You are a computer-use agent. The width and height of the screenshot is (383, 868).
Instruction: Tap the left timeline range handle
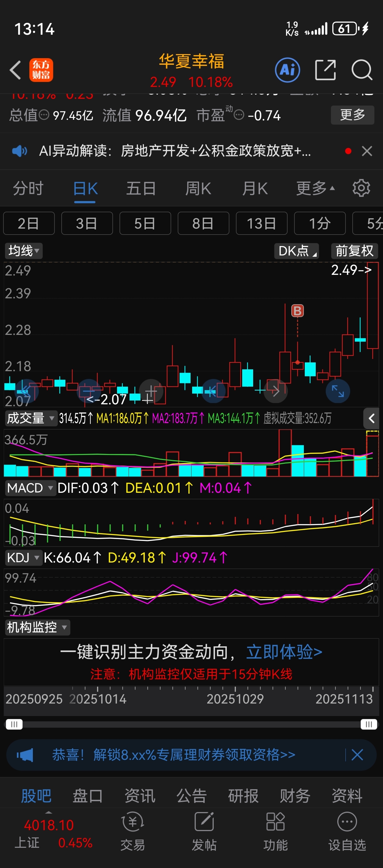pyautogui.click(x=14, y=724)
